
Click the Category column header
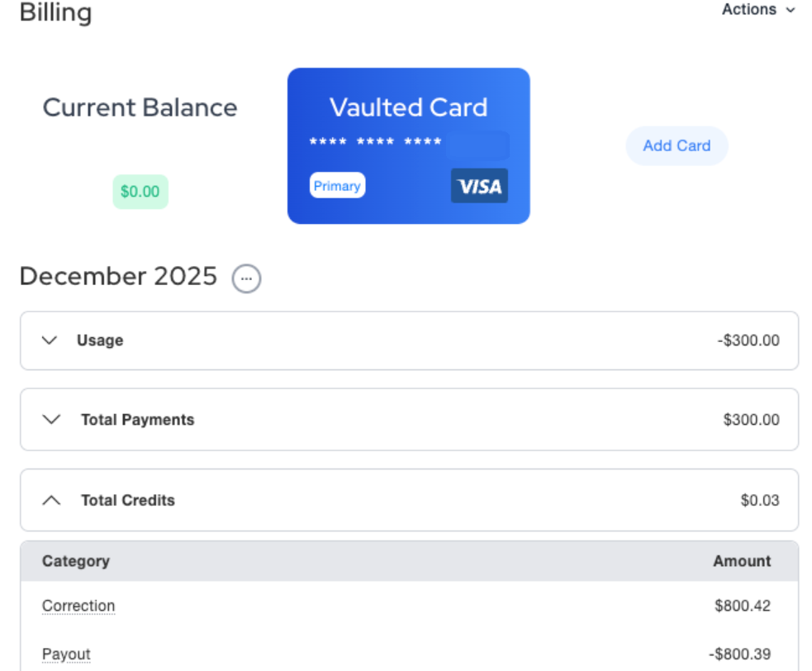point(76,561)
